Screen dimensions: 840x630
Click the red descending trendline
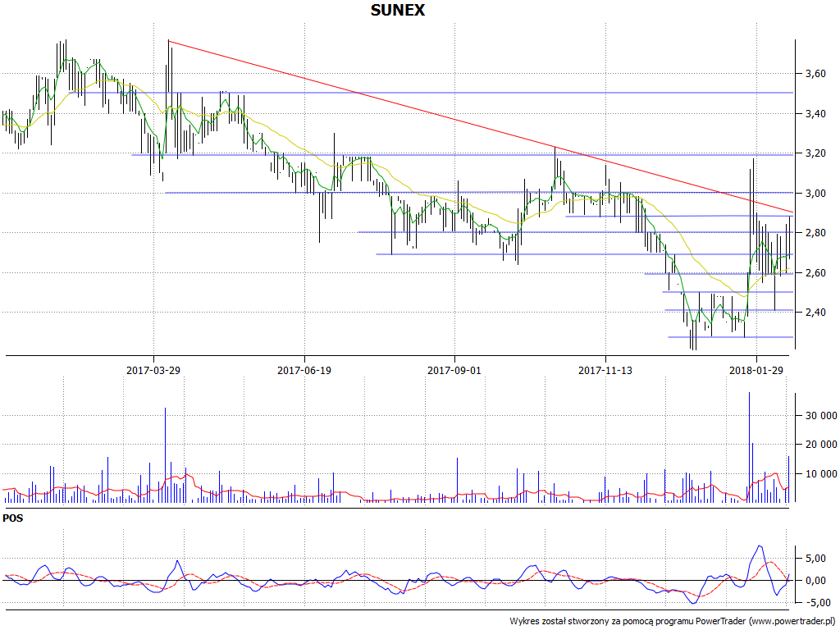tap(481, 126)
